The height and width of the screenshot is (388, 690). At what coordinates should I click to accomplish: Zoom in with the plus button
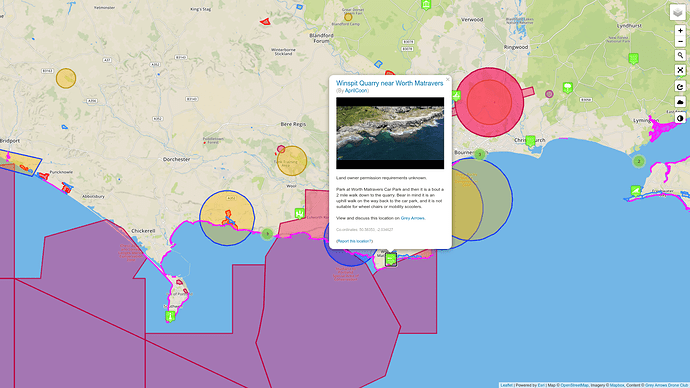coord(680,31)
